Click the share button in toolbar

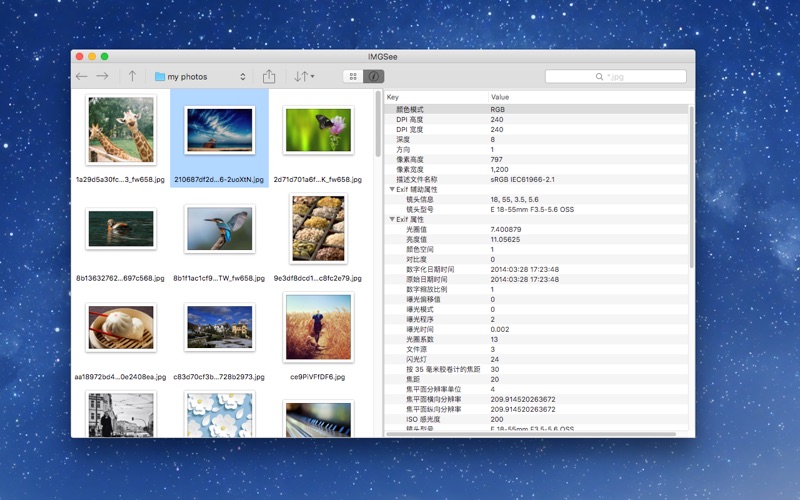pos(269,77)
